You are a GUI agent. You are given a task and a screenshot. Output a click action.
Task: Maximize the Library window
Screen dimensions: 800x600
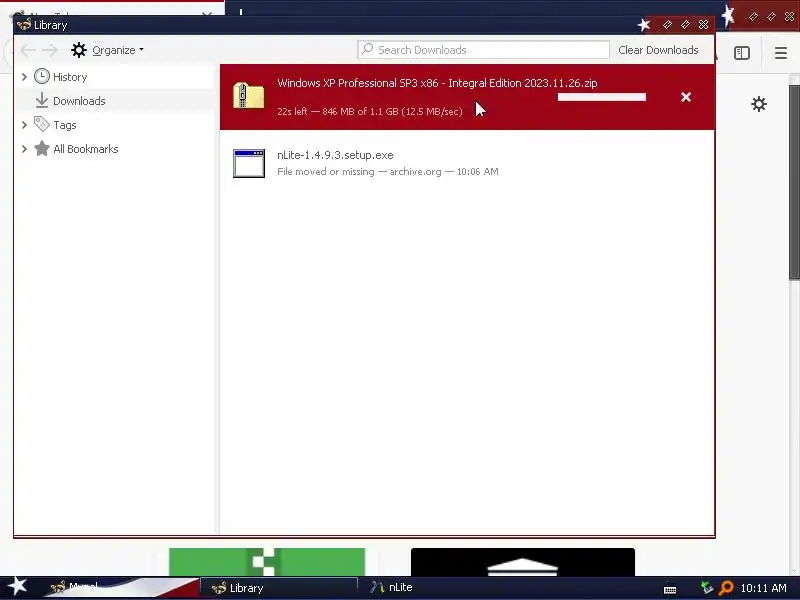coord(685,24)
